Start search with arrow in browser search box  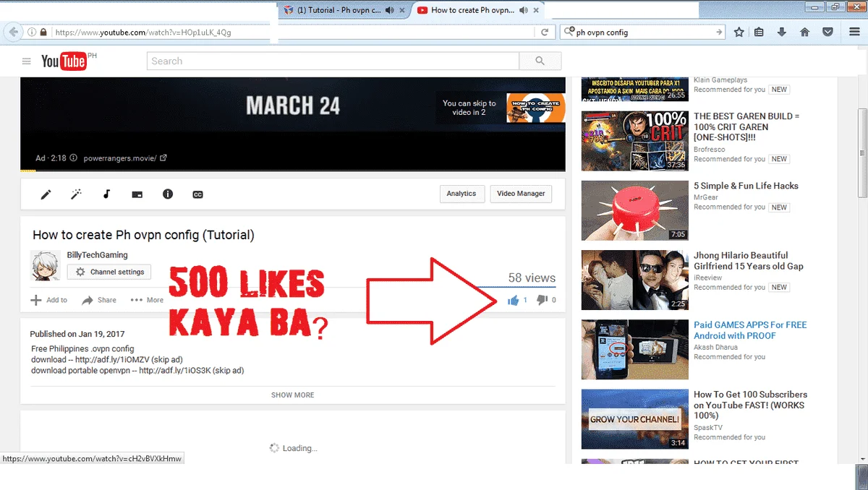tap(718, 32)
